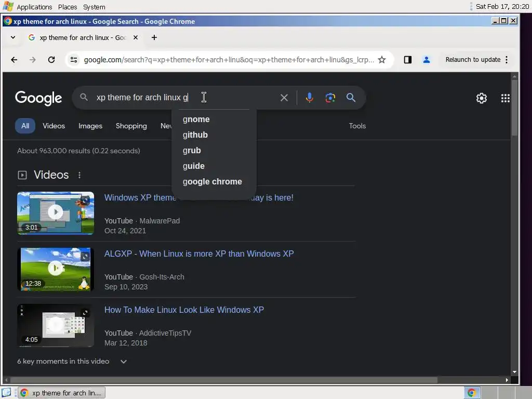532x399 pixels.
Task: Open How To Make Linux Look Like Windows XP
Action: 184,310
